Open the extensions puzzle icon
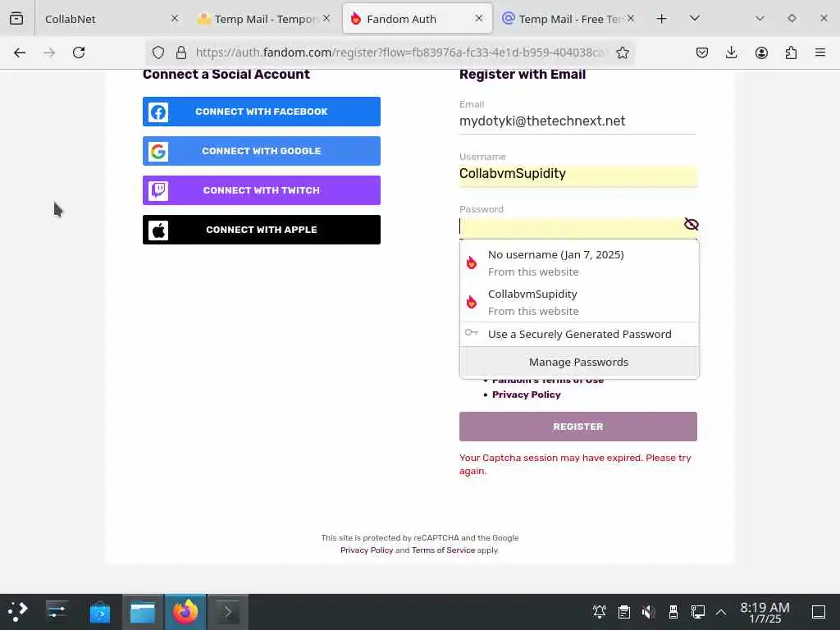The width and height of the screenshot is (840, 630). pos(791,52)
